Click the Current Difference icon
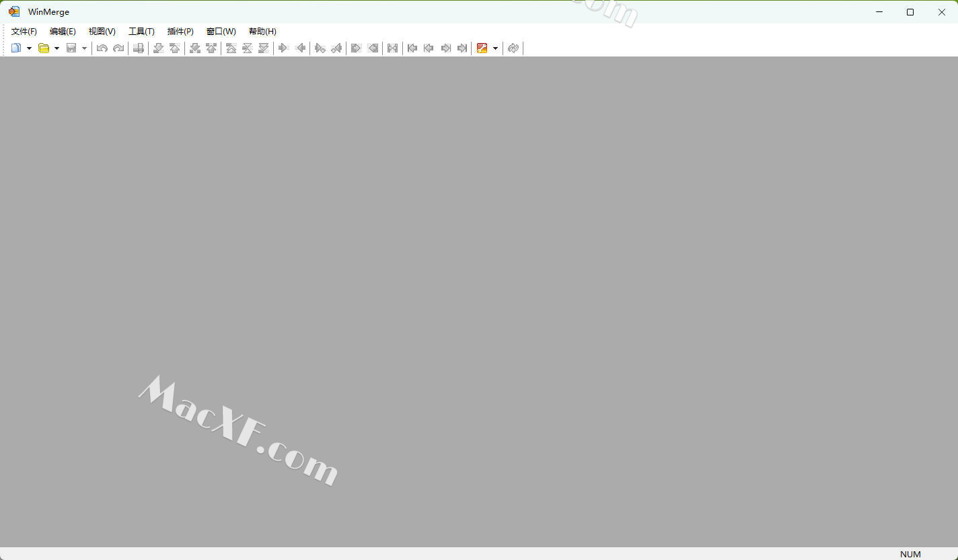 248,48
